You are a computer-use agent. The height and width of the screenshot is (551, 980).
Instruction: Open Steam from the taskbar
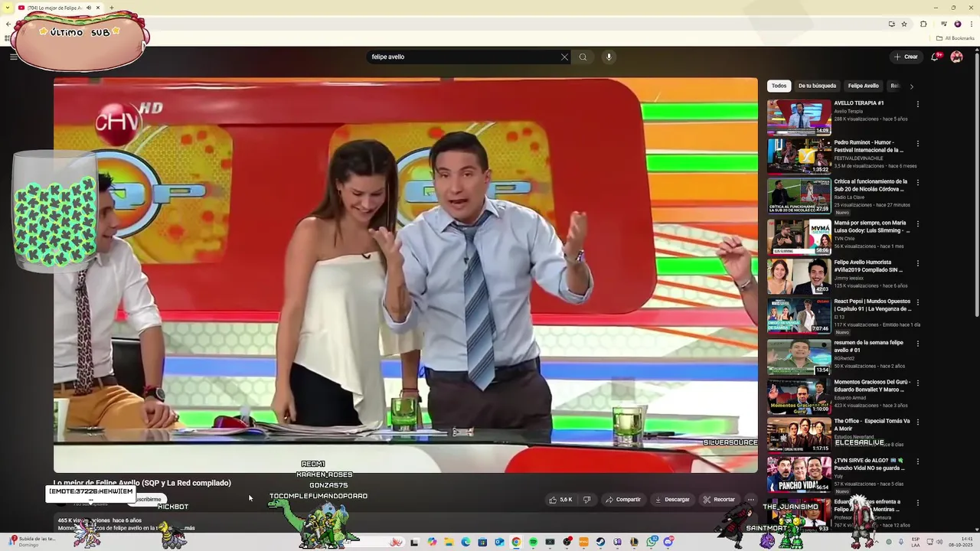(600, 542)
